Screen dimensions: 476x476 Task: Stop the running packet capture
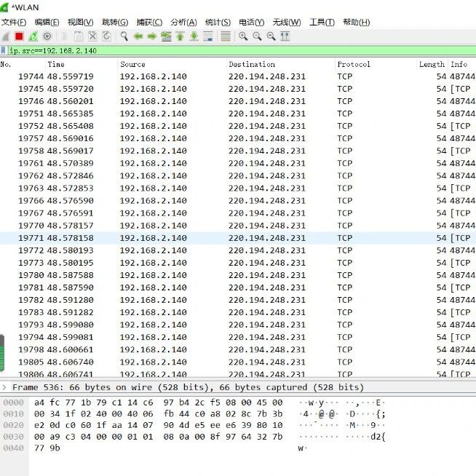coord(19,36)
